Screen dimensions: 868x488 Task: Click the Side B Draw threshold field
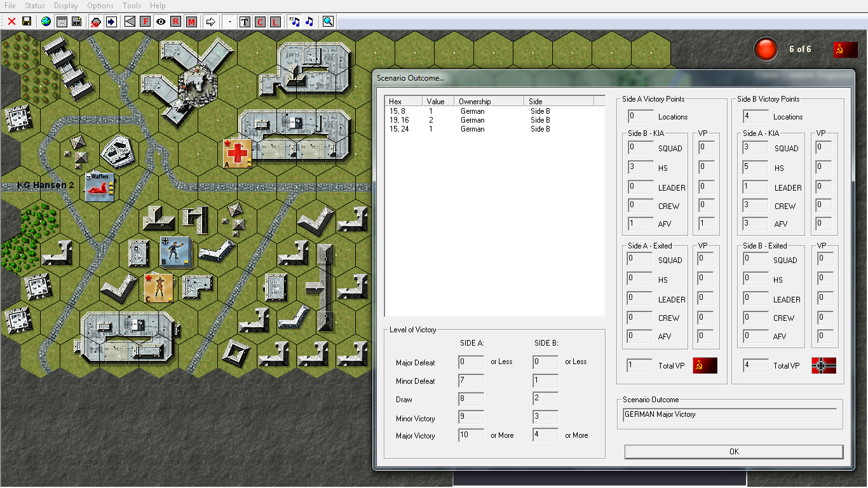[546, 400]
